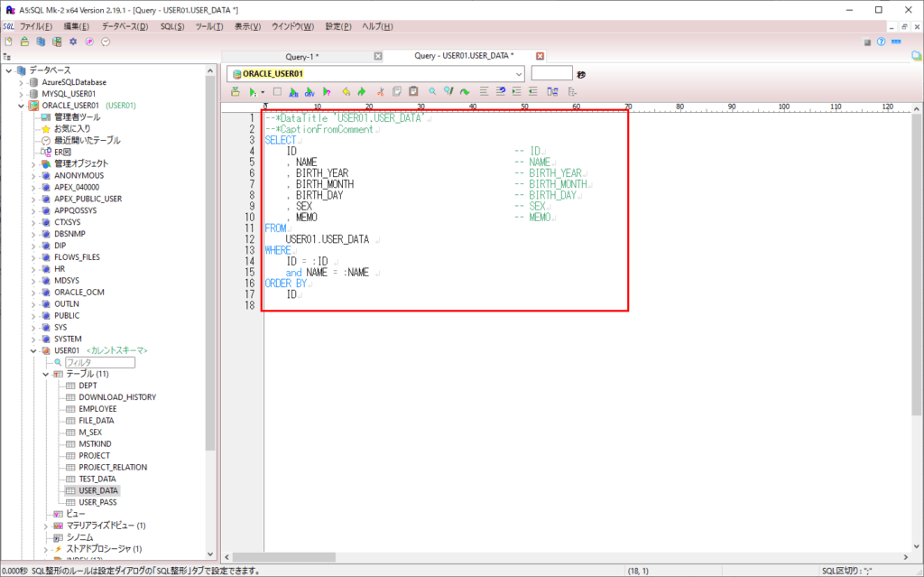Viewport: 924px width, 577px height.
Task: Select the Copy icon in the query toolbar
Action: [397, 91]
